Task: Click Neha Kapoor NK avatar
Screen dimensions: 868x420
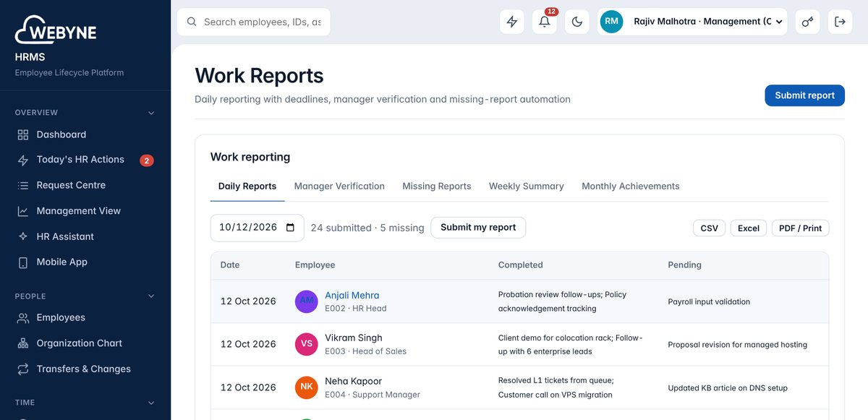Action: pos(307,387)
